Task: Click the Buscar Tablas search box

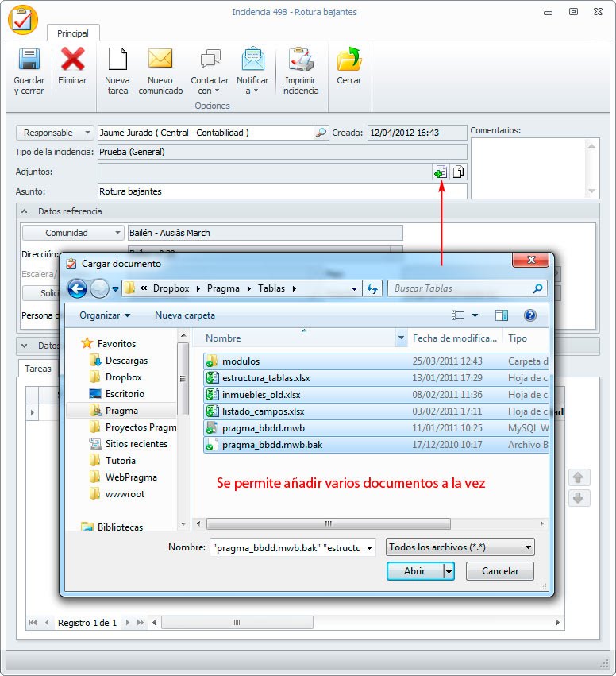Action: [x=468, y=288]
